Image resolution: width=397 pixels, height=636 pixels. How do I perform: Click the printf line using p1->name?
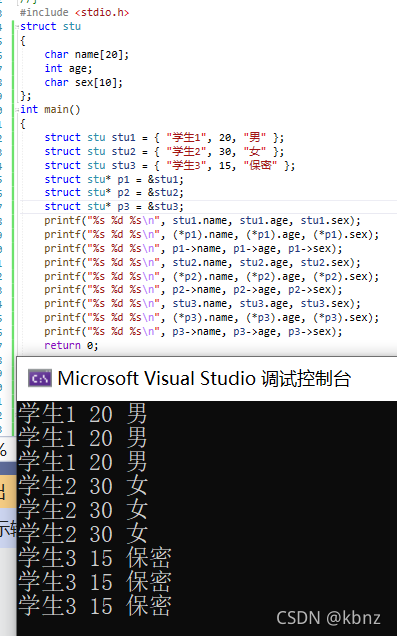[193, 248]
